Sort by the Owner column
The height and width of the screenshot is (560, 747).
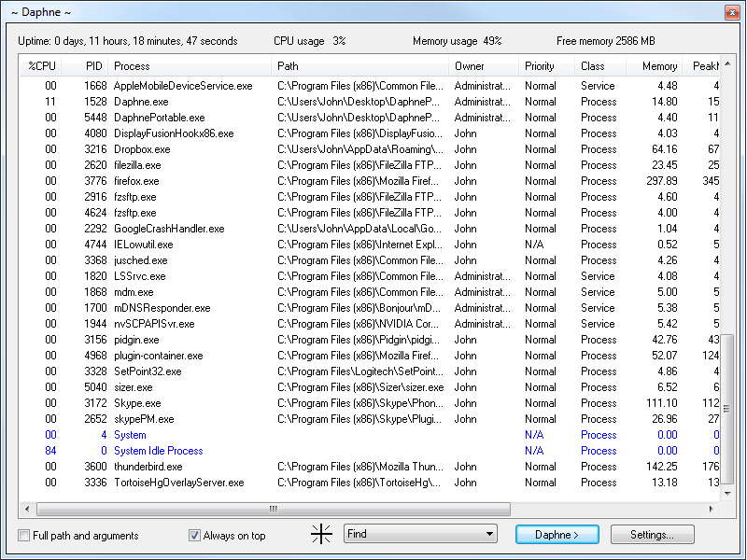(469, 66)
